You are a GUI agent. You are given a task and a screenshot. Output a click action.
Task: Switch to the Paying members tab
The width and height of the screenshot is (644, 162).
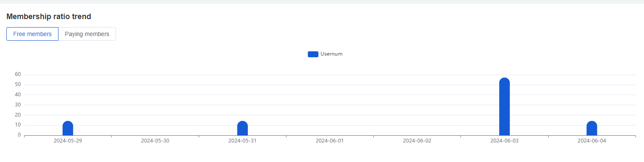click(x=87, y=34)
